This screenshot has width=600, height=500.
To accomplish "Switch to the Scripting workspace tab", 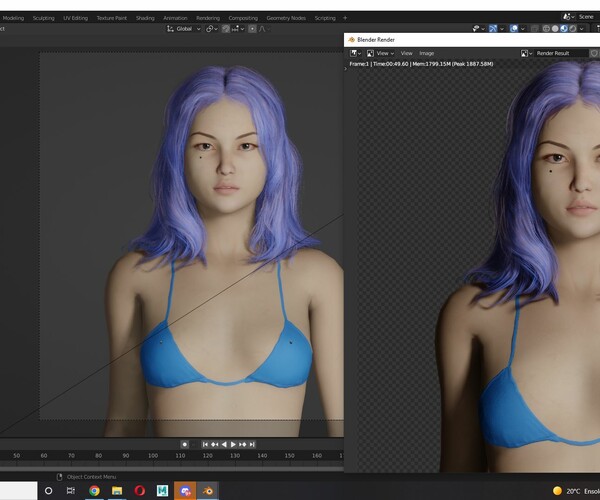I will [325, 18].
